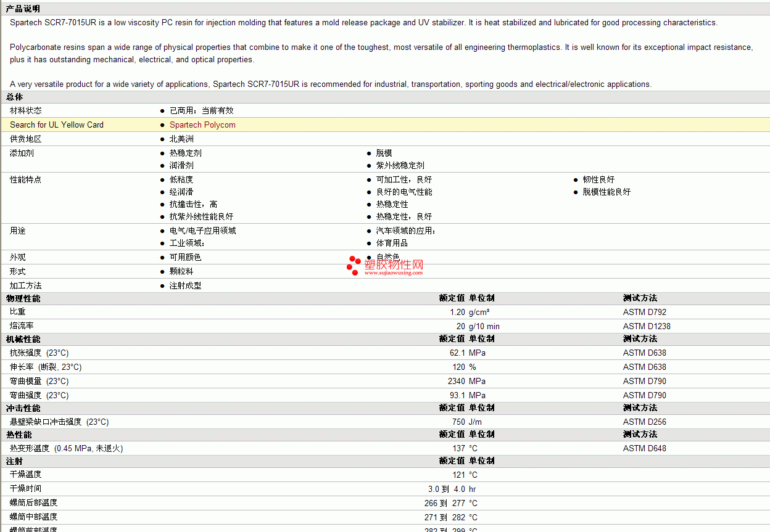770x532 pixels.
Task: Select the 总体 section header
Action: tap(15, 97)
